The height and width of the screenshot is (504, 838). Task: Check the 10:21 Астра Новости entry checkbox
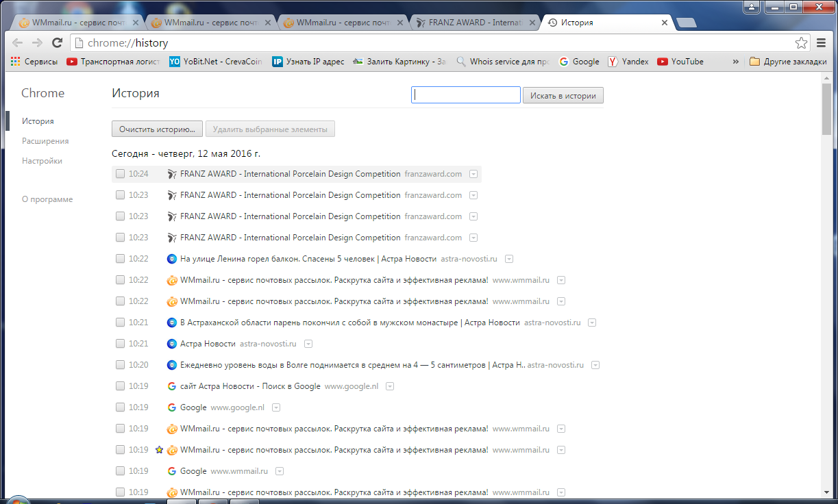click(120, 344)
